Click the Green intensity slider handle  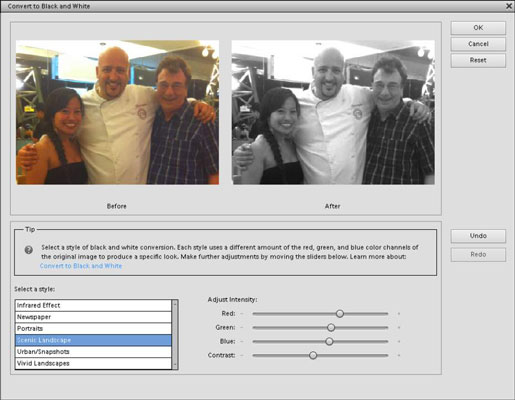331,328
